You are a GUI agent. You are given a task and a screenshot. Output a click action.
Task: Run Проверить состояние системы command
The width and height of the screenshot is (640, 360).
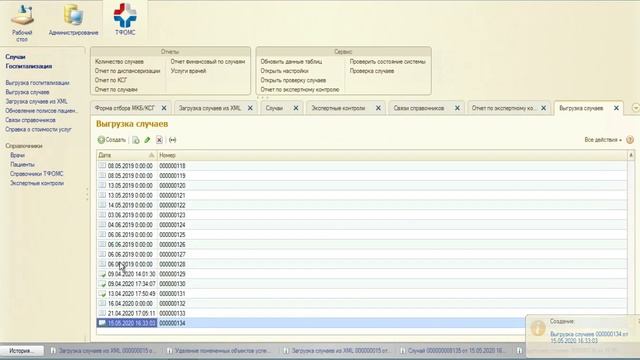tap(388, 62)
